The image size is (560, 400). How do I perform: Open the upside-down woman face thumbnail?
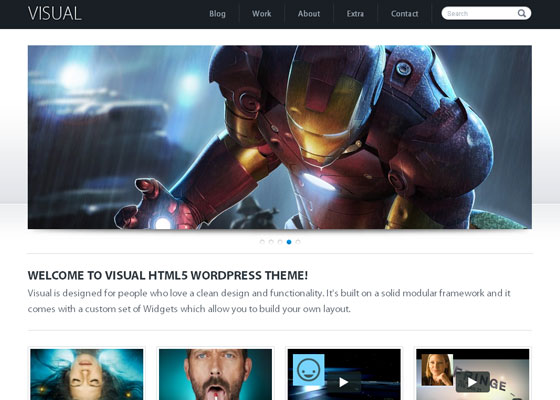coord(87,374)
